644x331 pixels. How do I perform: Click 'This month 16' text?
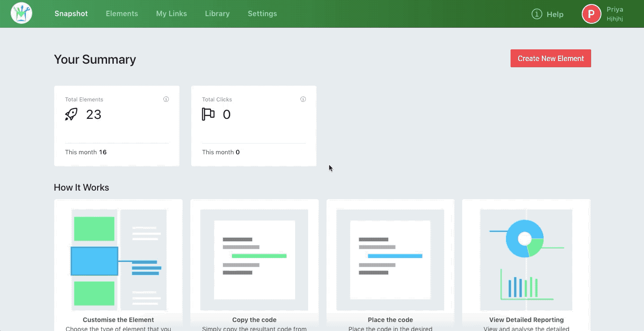click(x=86, y=152)
